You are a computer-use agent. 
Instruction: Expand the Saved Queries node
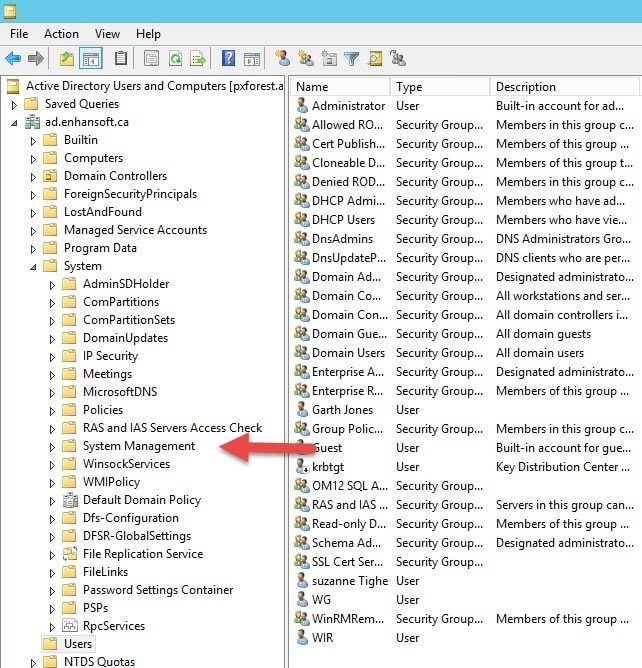click(x=14, y=104)
